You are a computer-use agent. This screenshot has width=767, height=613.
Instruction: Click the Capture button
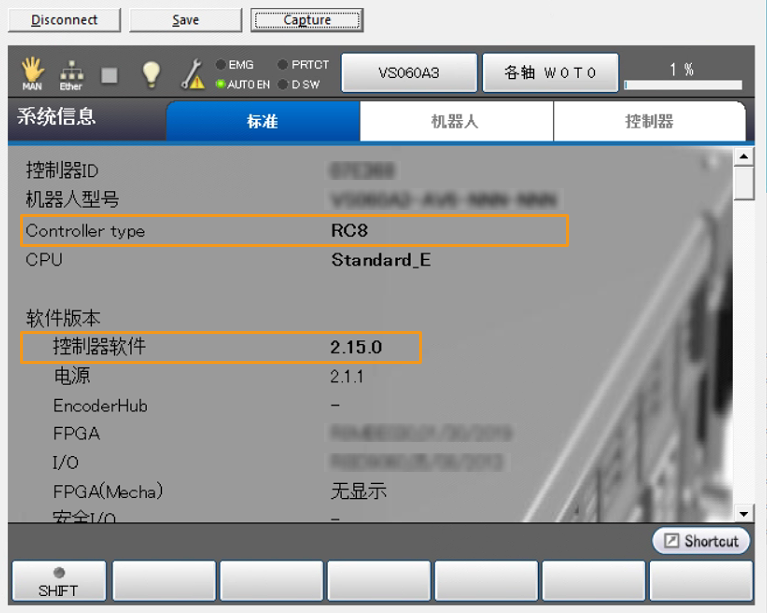307,20
